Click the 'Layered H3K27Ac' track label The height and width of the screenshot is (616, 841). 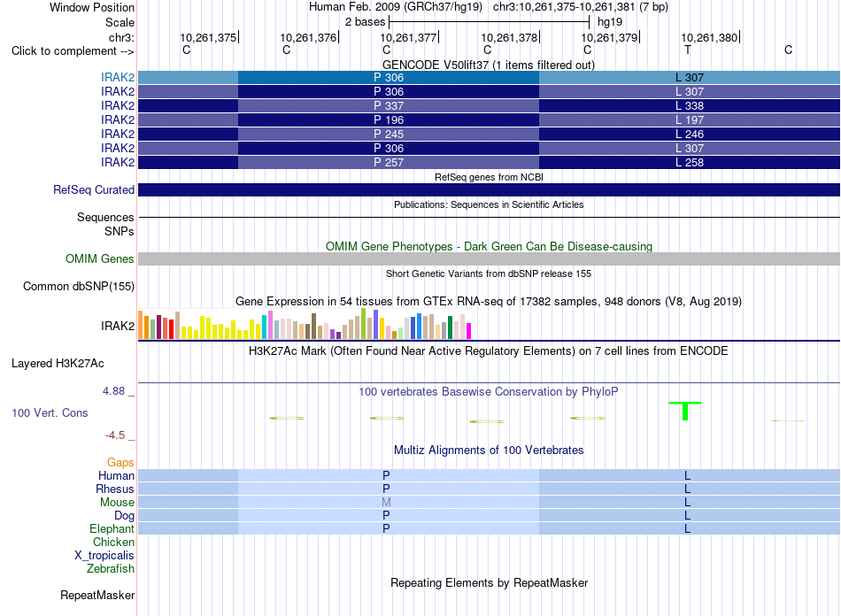58,364
